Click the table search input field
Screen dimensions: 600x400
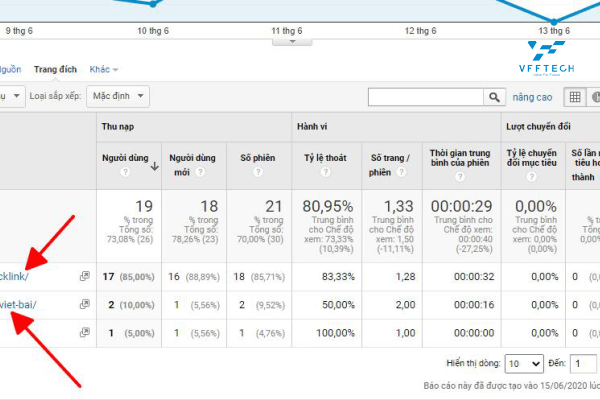(426, 97)
